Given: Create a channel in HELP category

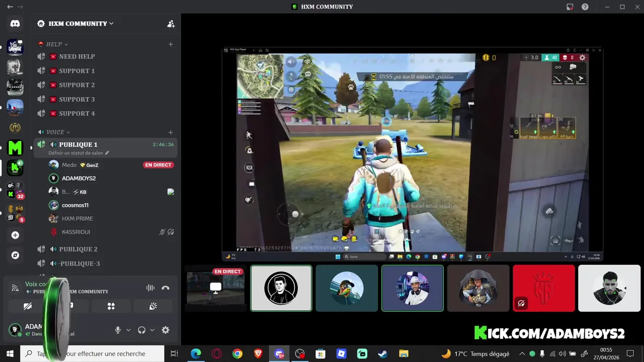Looking at the screenshot, I should [171, 44].
